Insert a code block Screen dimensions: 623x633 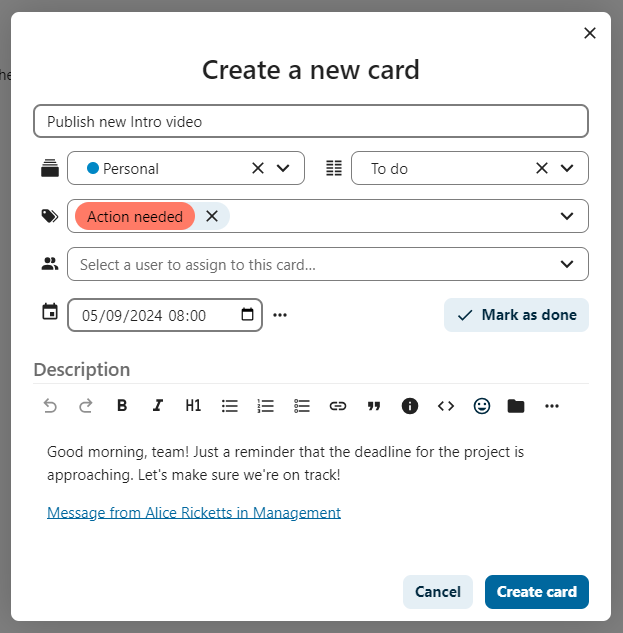[446, 406]
